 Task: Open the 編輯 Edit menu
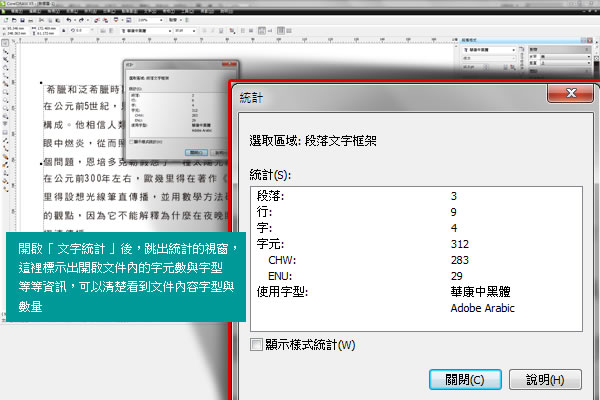pos(35,11)
